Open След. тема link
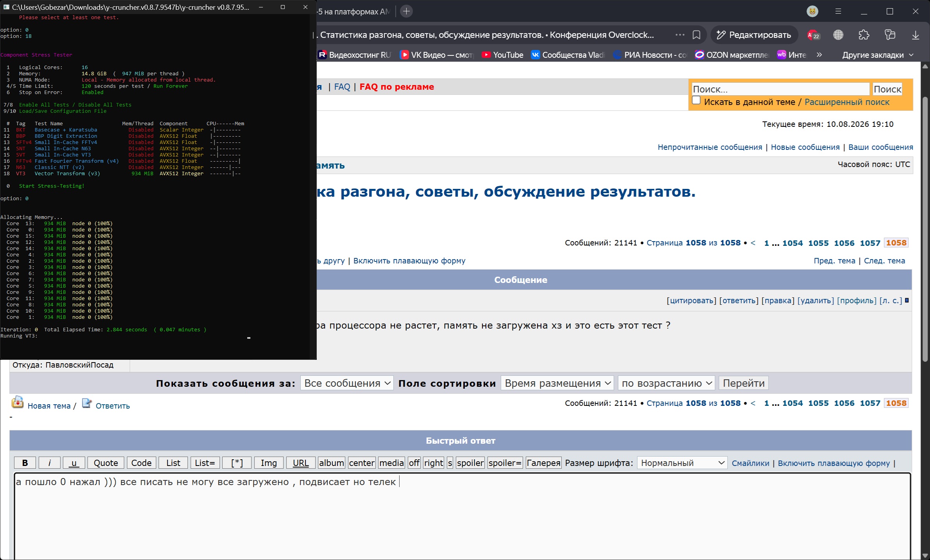 [884, 261]
